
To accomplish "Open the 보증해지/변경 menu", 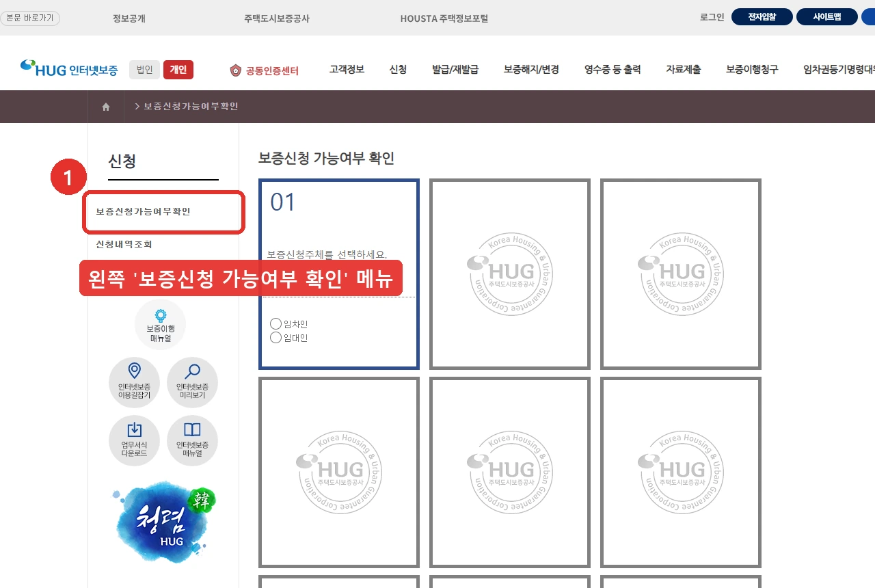I will (x=531, y=69).
